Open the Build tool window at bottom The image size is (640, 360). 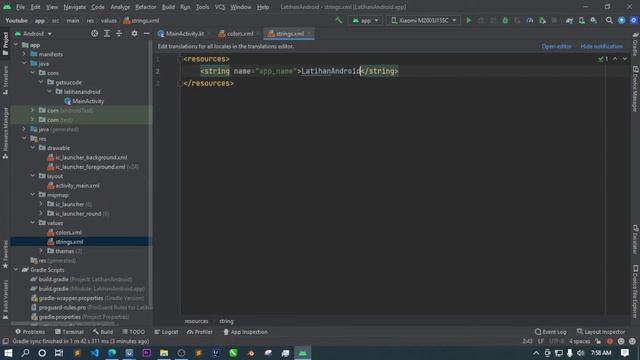pos(103,332)
